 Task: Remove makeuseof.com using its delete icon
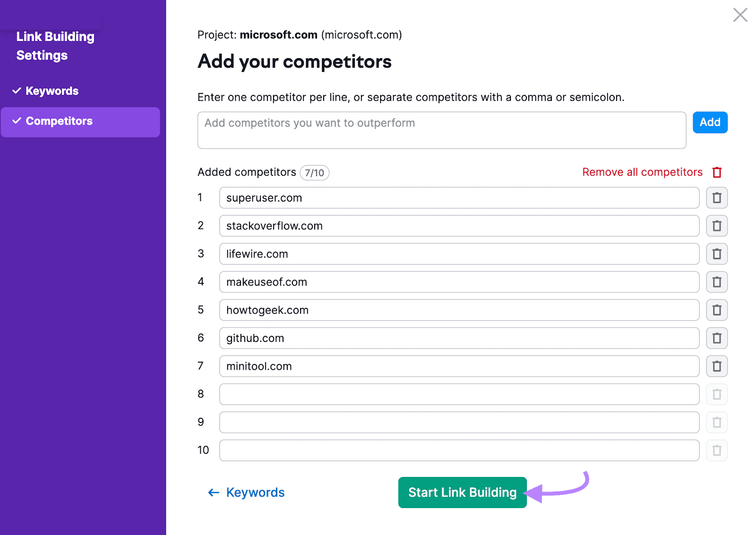click(717, 282)
